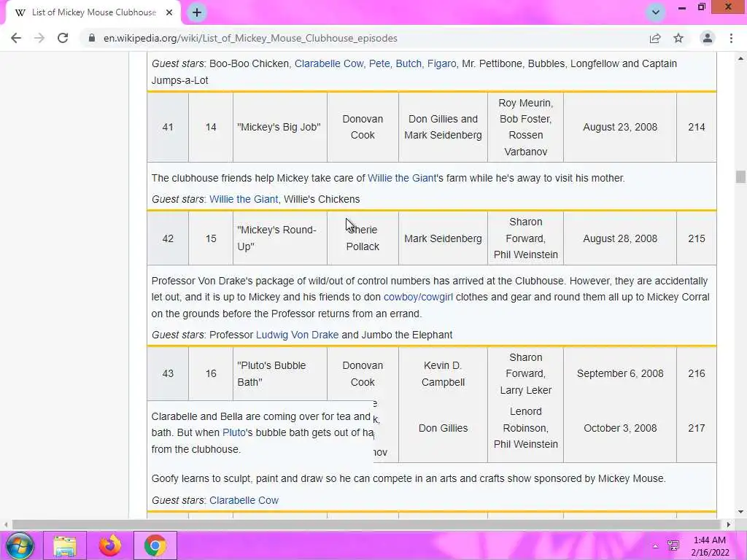
Task: Click overall episode number 43 cell
Action: click(168, 374)
